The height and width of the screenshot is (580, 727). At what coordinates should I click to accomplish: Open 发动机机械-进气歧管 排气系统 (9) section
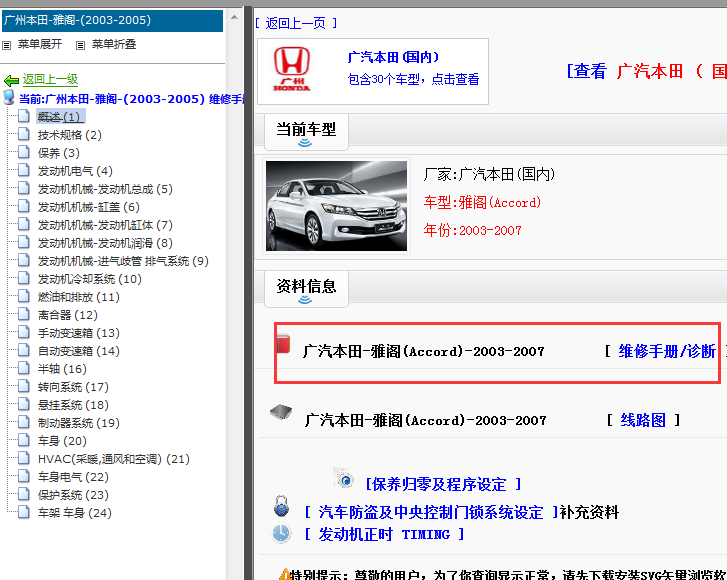click(x=123, y=261)
